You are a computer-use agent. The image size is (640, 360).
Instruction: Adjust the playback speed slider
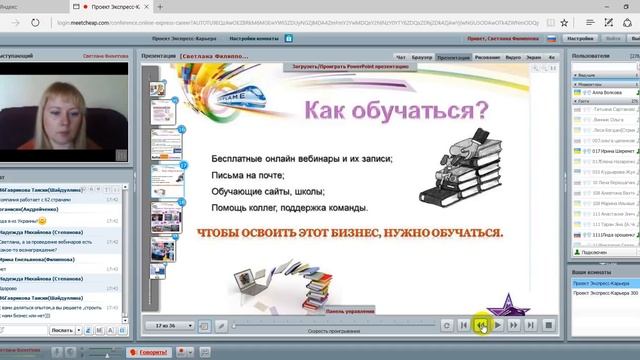334,325
